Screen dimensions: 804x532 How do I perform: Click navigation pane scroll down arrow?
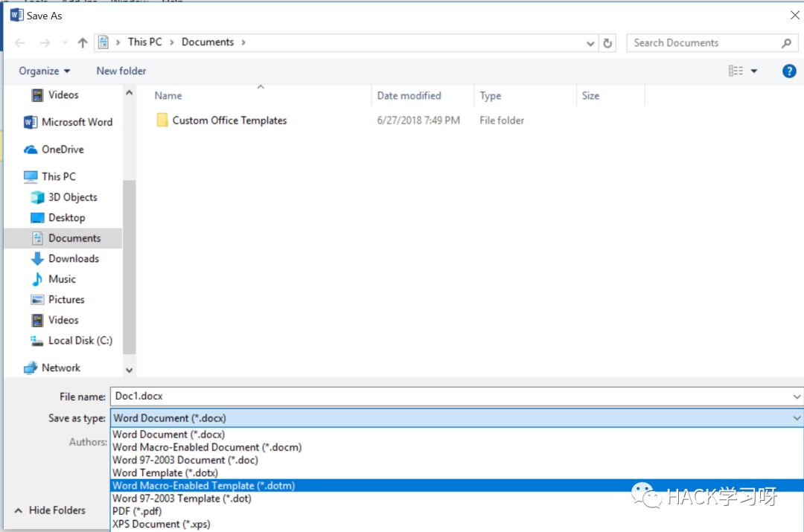point(130,370)
